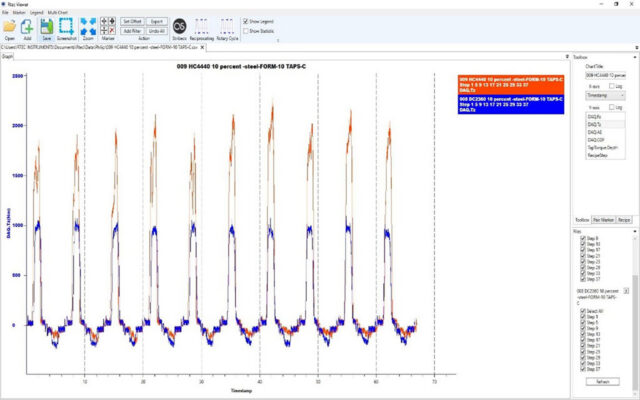Uncheck the Step 37 checkbox under the first file
This screenshot has width=640, height=400.
[583, 279]
